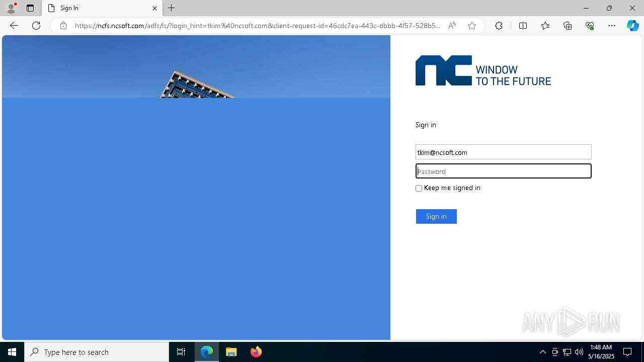This screenshot has width=644, height=362.
Task: Focus the Password input field
Action: pyautogui.click(x=503, y=171)
